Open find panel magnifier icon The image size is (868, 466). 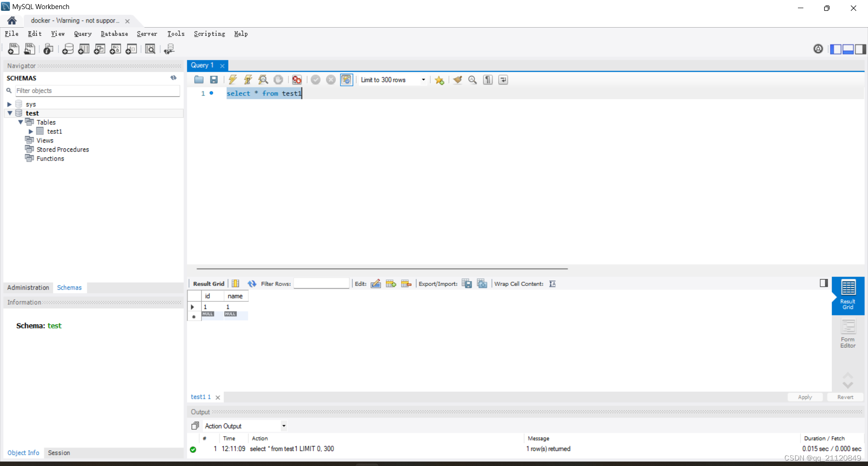click(473, 80)
